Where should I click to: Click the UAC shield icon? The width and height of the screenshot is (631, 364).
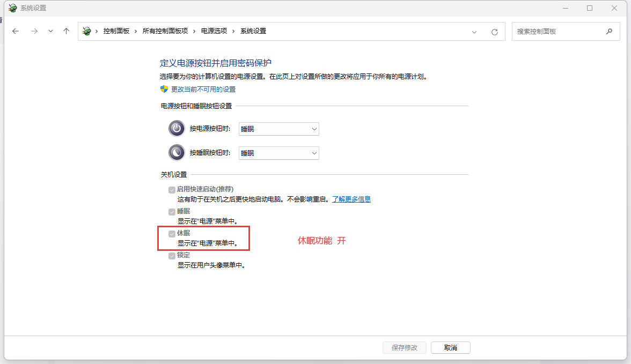click(x=164, y=89)
